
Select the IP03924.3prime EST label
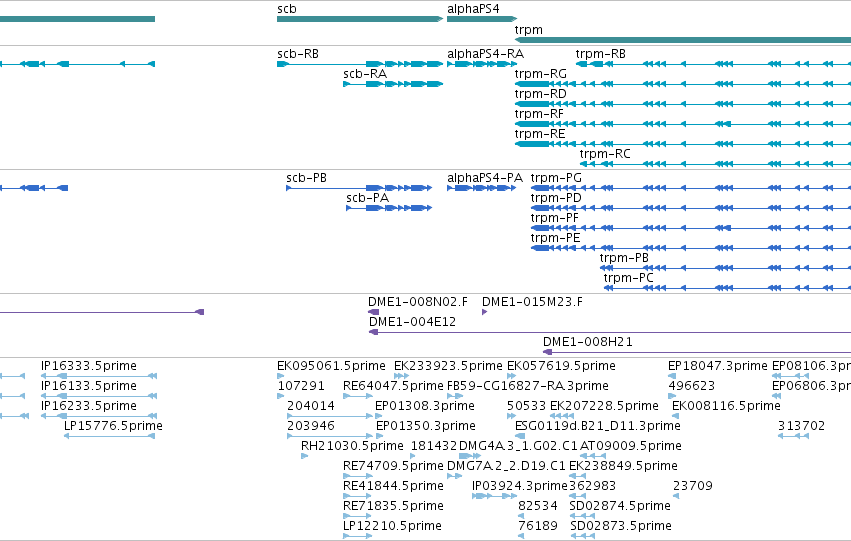click(520, 487)
